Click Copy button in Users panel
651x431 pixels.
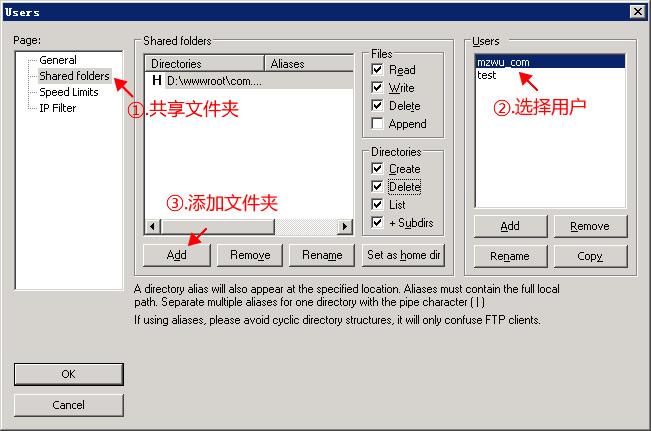click(590, 256)
